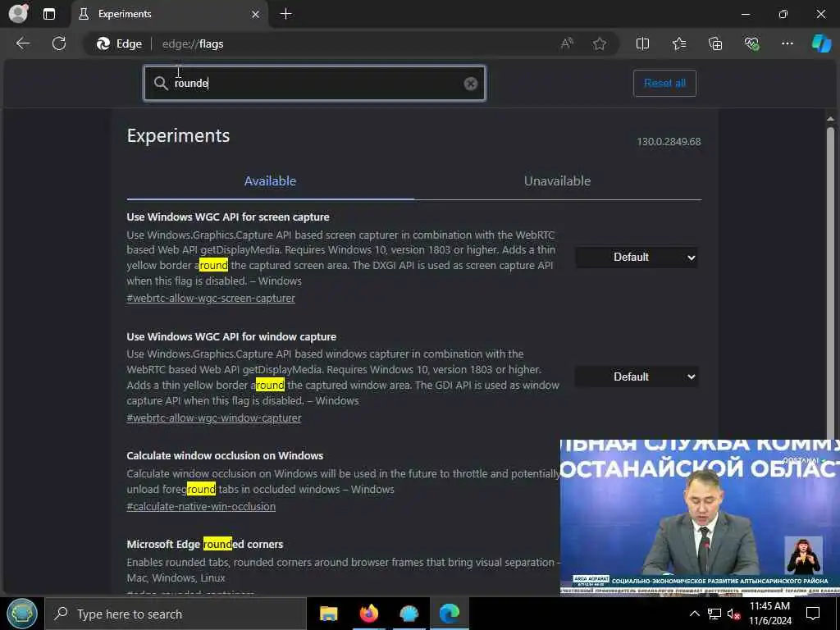This screenshot has height=630, width=840.
Task: Open the tab actions menu icon
Action: point(48,14)
